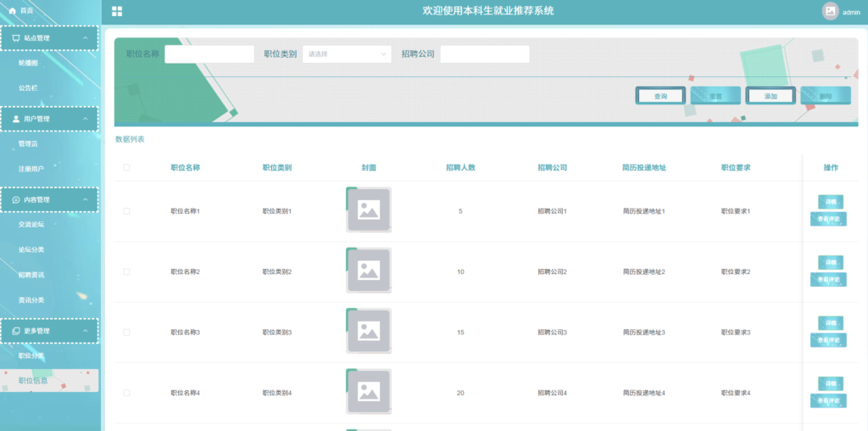Image resolution: width=868 pixels, height=431 pixels.
Task: Click the 职位名称 column header
Action: coord(186,168)
